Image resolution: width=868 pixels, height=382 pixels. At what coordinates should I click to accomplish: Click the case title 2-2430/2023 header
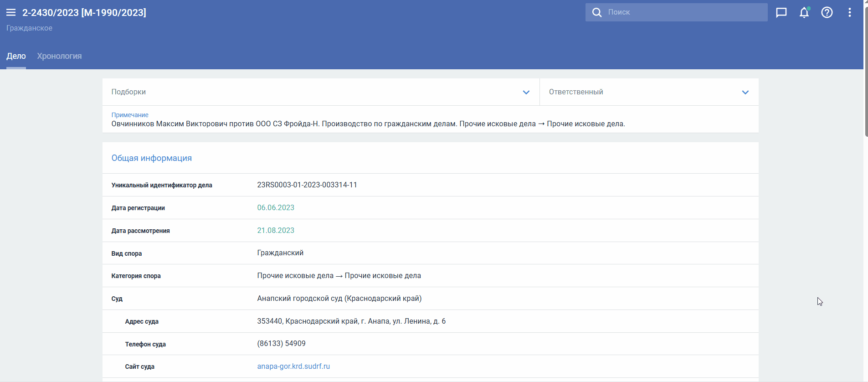84,12
